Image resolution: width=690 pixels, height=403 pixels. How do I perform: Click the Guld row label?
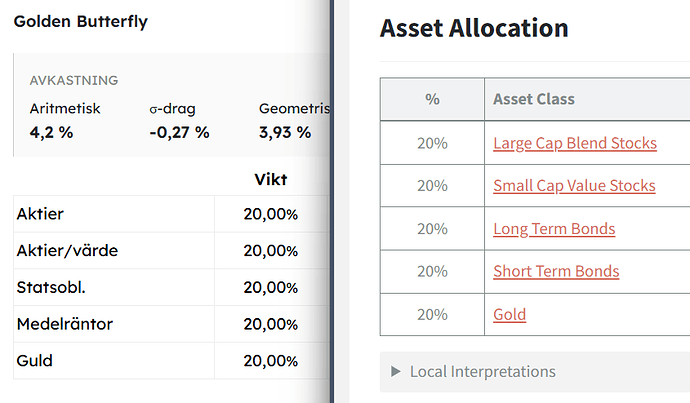tap(35, 361)
